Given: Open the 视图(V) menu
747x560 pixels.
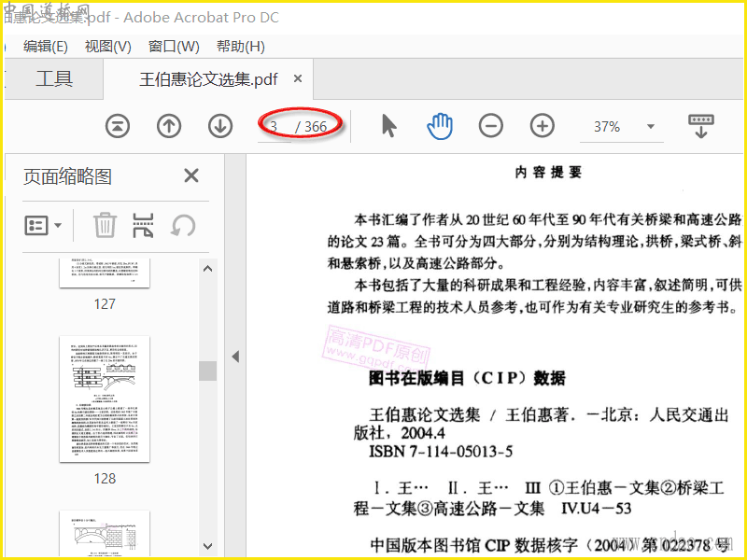Looking at the screenshot, I should pos(107,46).
